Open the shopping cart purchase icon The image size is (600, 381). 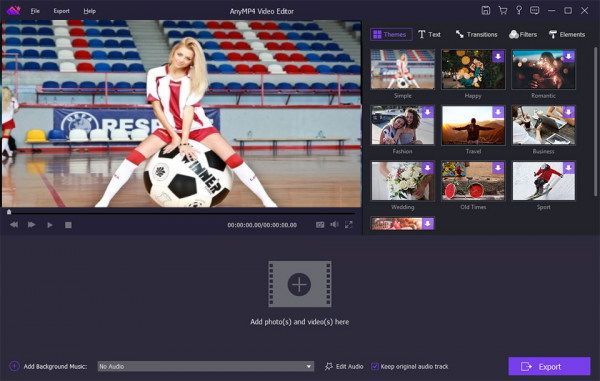tap(502, 11)
